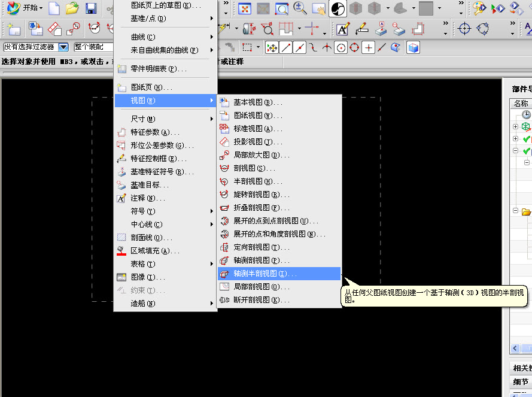Click the New file icon
Image resolution: width=532 pixels, height=397 pixels.
click(x=54, y=8)
